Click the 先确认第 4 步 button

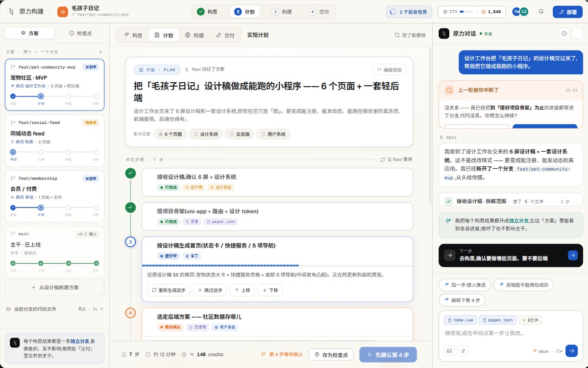[388, 355]
